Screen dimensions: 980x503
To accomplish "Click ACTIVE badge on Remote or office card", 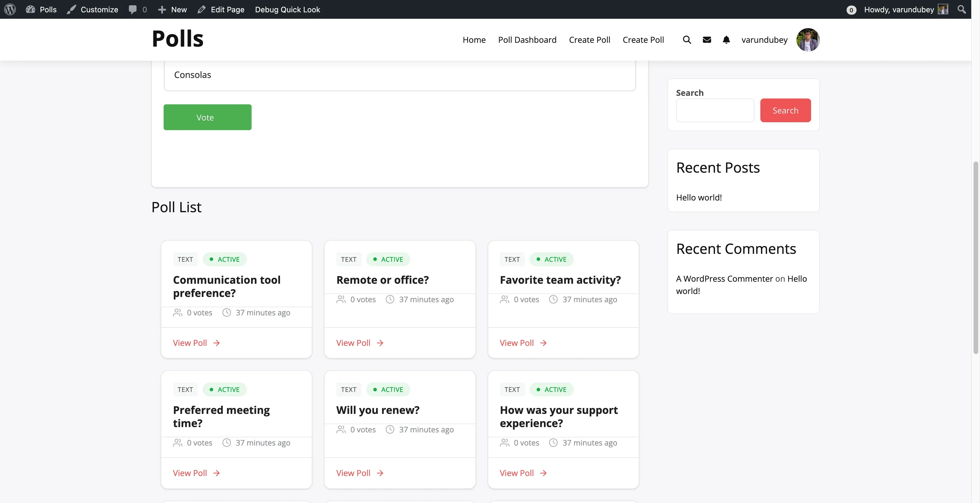I will coord(388,259).
